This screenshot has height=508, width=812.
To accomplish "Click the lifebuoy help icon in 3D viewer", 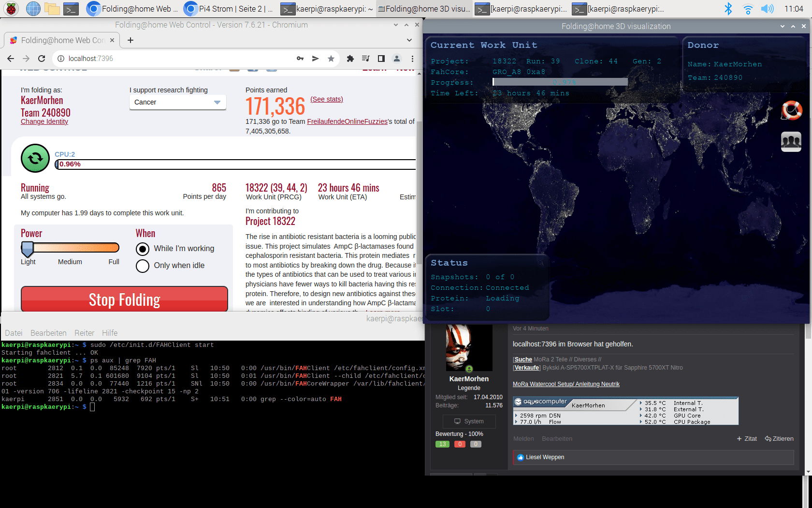I will coord(792,110).
